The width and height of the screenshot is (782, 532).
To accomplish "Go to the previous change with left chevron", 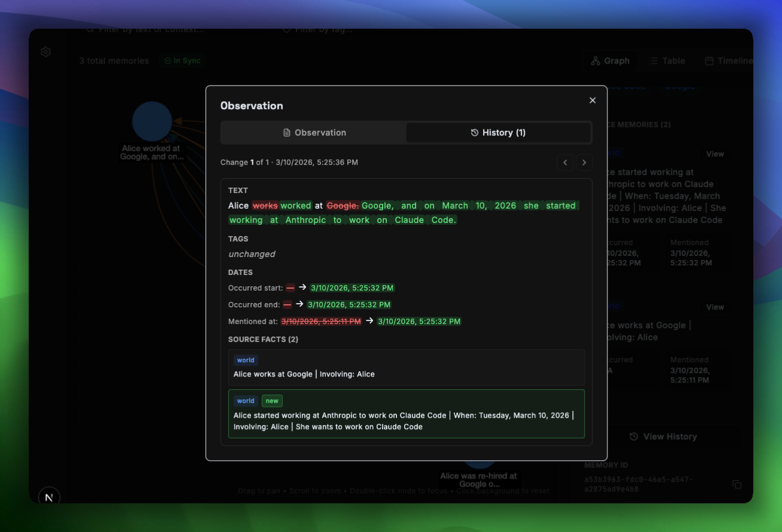I will tap(565, 163).
